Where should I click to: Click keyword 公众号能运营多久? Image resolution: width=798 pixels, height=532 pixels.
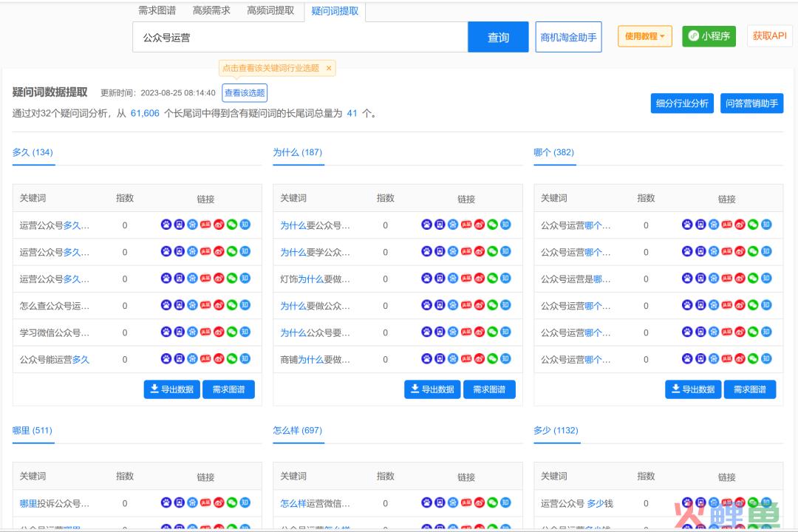55,359
